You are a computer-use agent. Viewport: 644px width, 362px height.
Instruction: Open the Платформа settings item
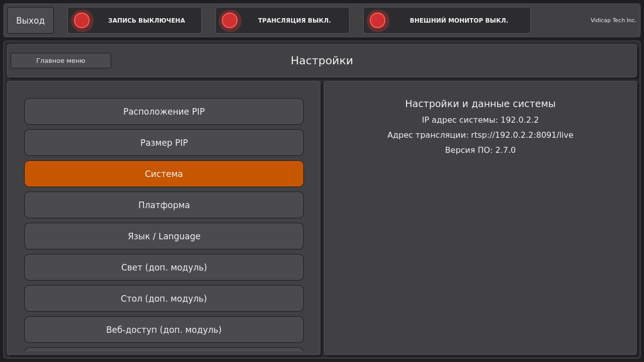click(x=164, y=205)
